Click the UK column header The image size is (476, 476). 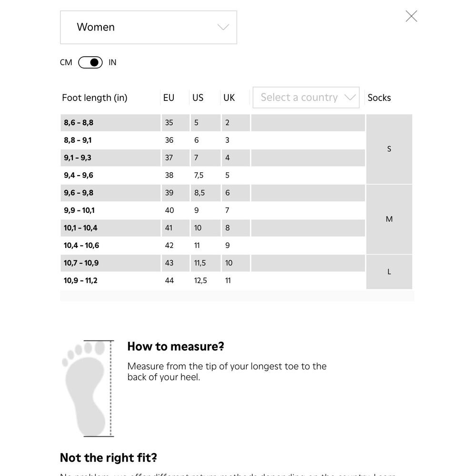tap(229, 98)
